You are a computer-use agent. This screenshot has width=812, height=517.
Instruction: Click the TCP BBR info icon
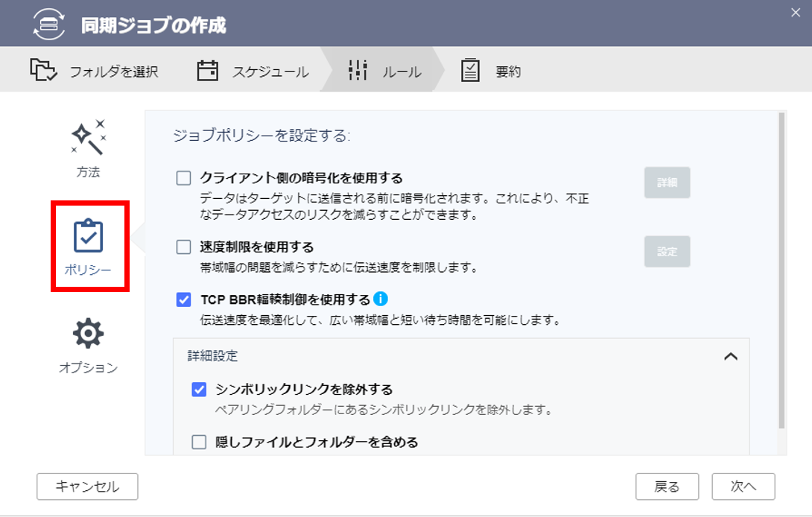pyautogui.click(x=381, y=299)
